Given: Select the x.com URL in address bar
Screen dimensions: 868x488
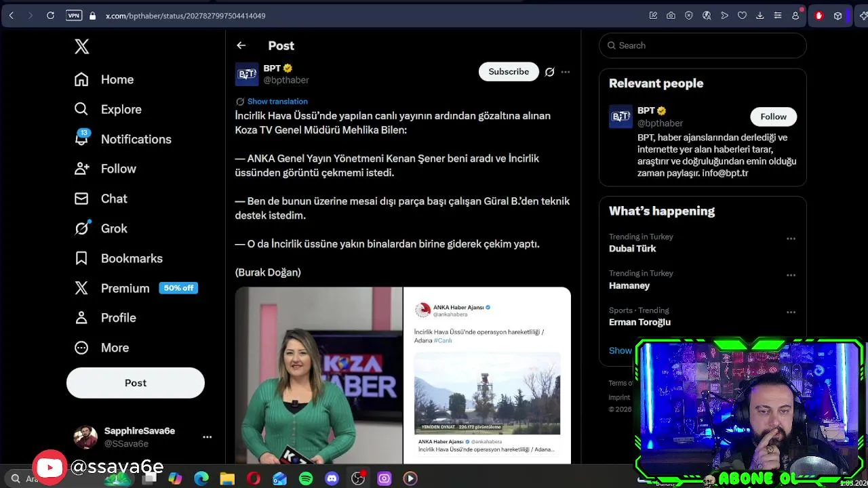Looking at the screenshot, I should tap(185, 16).
